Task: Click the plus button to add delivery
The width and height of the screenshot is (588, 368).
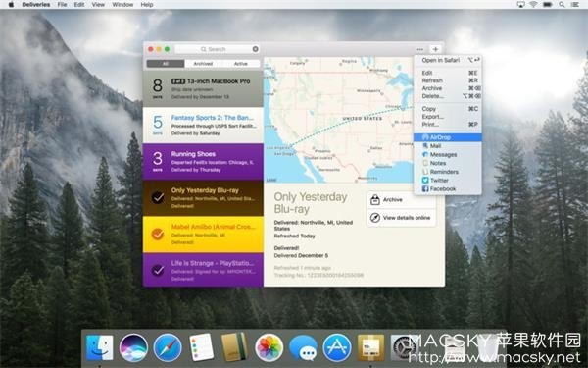Action: pos(435,49)
